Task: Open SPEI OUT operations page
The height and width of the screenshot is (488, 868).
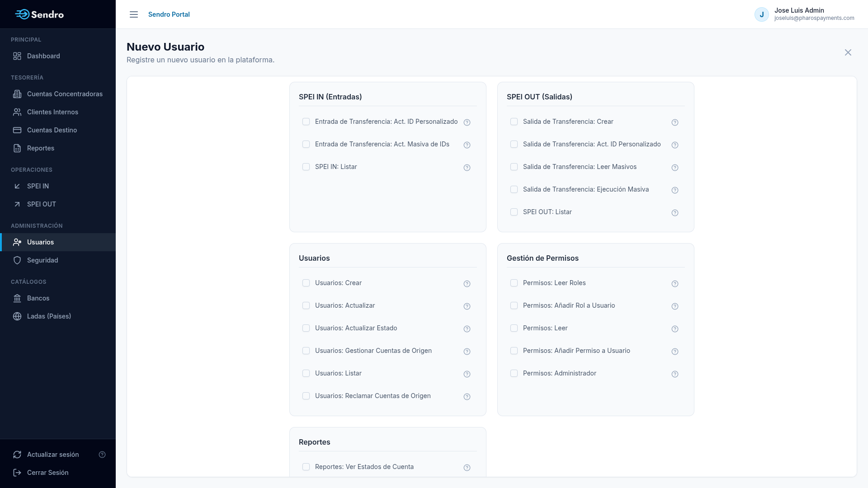Action: click(x=58, y=204)
